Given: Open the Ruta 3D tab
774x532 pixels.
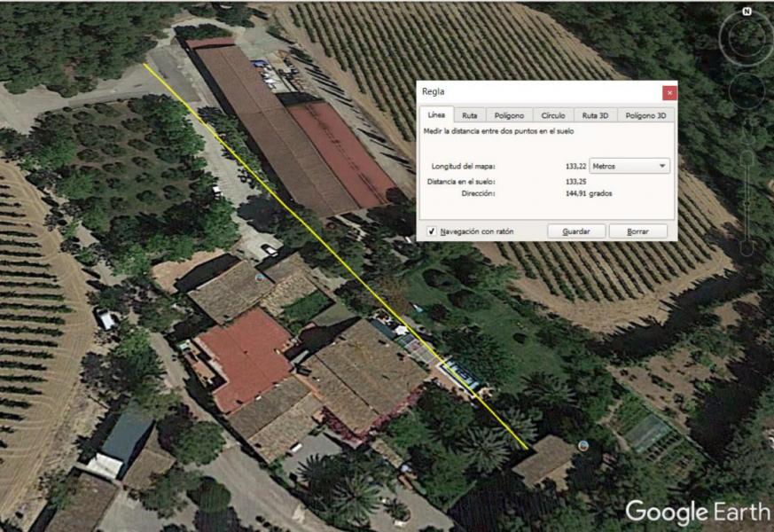Looking at the screenshot, I should (595, 115).
